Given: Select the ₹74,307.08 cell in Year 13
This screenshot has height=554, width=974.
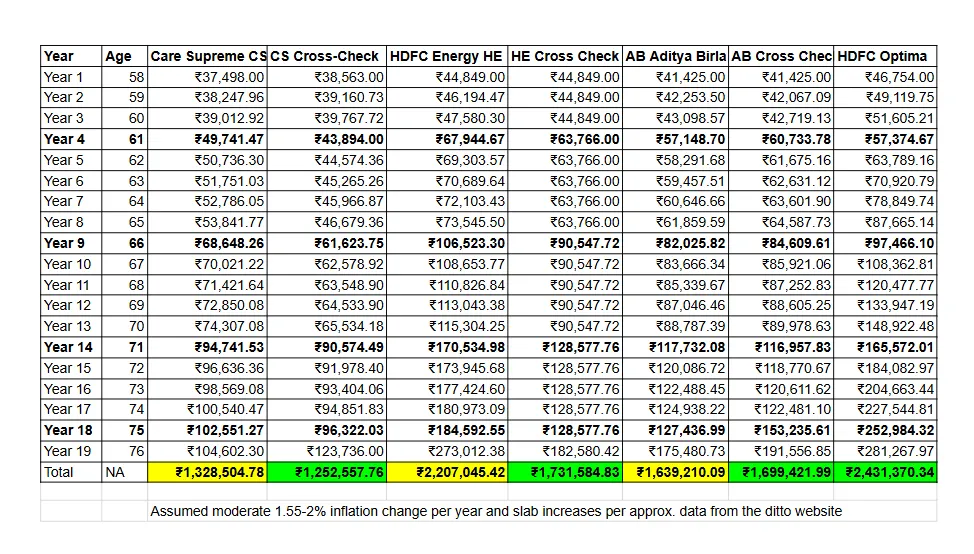Looking at the screenshot, I should 207,326.
